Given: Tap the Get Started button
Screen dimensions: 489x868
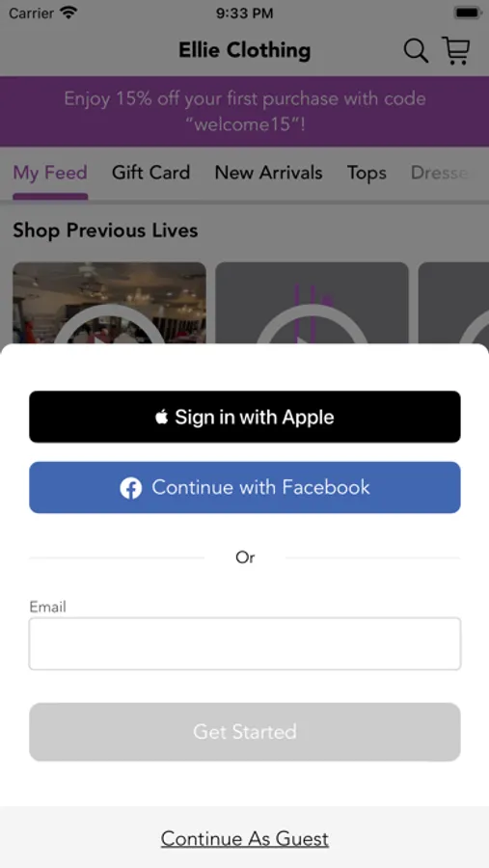Looking at the screenshot, I should tap(245, 732).
